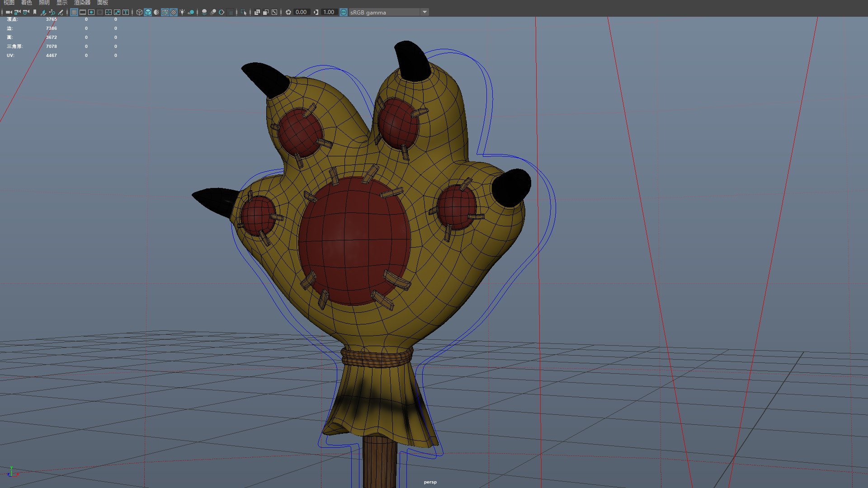Click the lock camera icon
This screenshot has height=488, width=868.
[17, 12]
